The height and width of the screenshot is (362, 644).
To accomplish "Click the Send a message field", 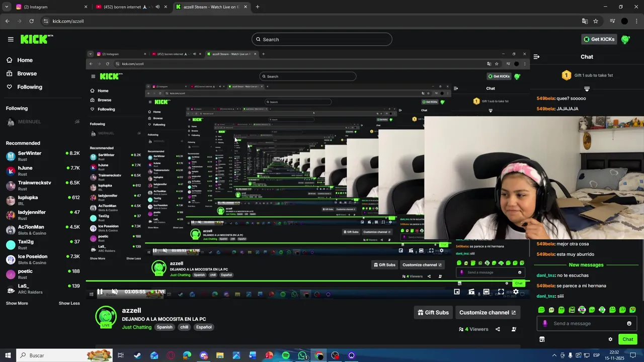I will 586,323.
